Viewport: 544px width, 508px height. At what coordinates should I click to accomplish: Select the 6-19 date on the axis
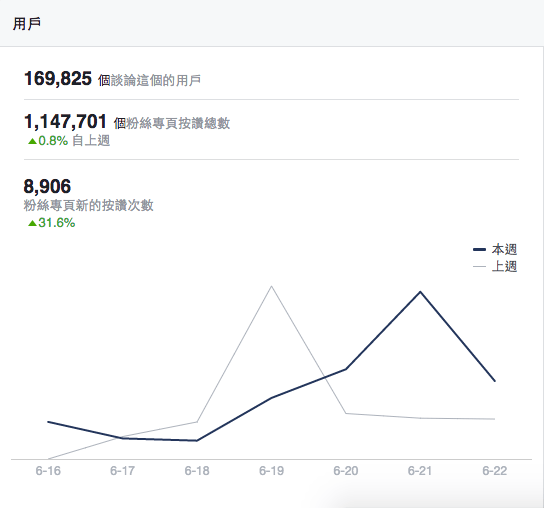pos(271,471)
